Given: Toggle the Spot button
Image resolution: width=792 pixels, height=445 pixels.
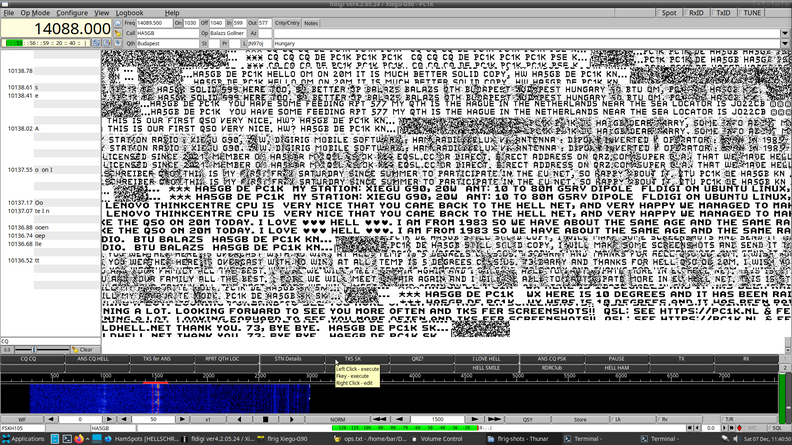Looking at the screenshot, I should tap(669, 13).
